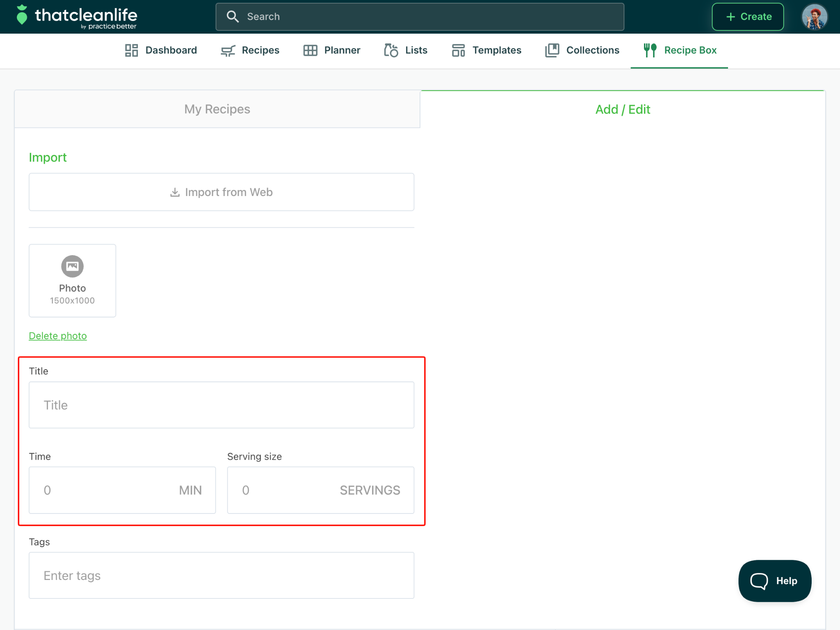
Task: Click the Templates layout icon
Action: (x=458, y=50)
